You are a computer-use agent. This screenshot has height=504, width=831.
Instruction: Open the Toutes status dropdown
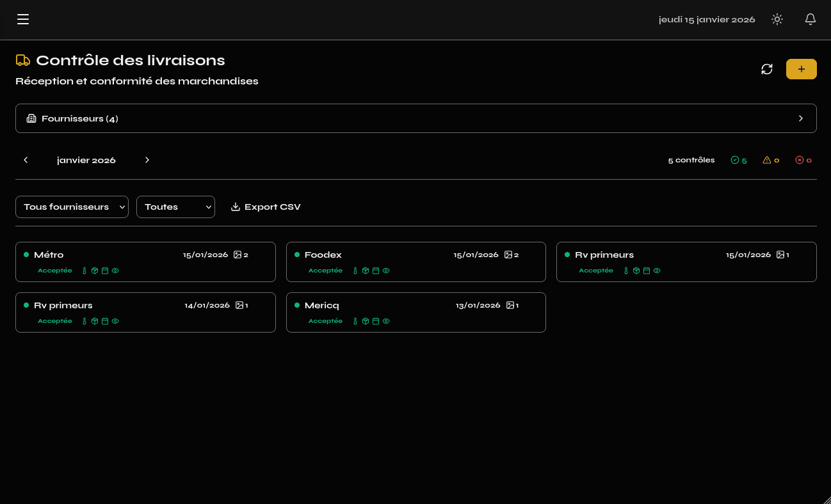[x=175, y=207]
